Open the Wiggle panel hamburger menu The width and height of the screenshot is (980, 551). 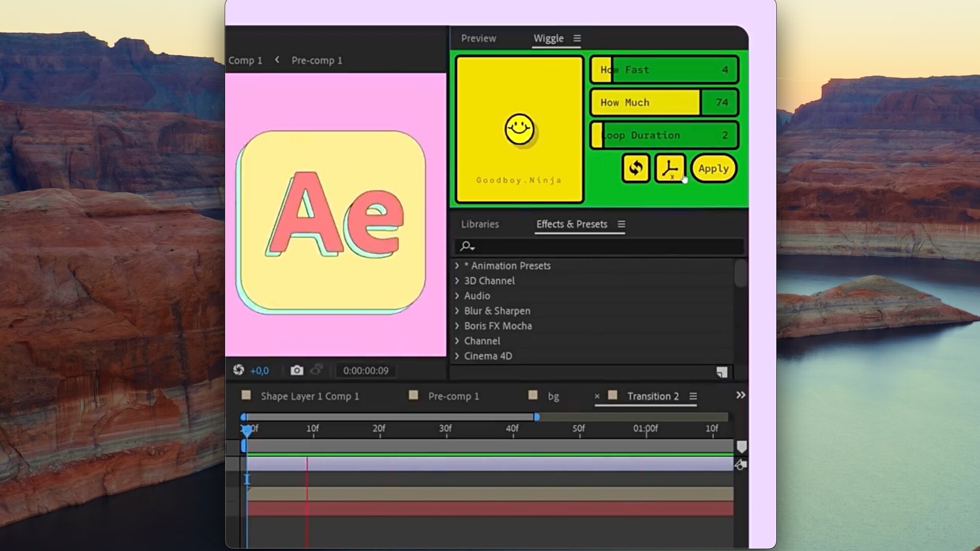pos(577,38)
